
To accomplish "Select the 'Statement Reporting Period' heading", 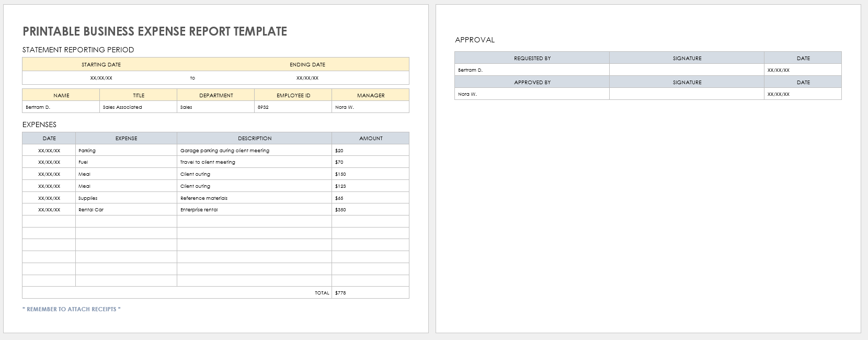I will click(x=78, y=50).
